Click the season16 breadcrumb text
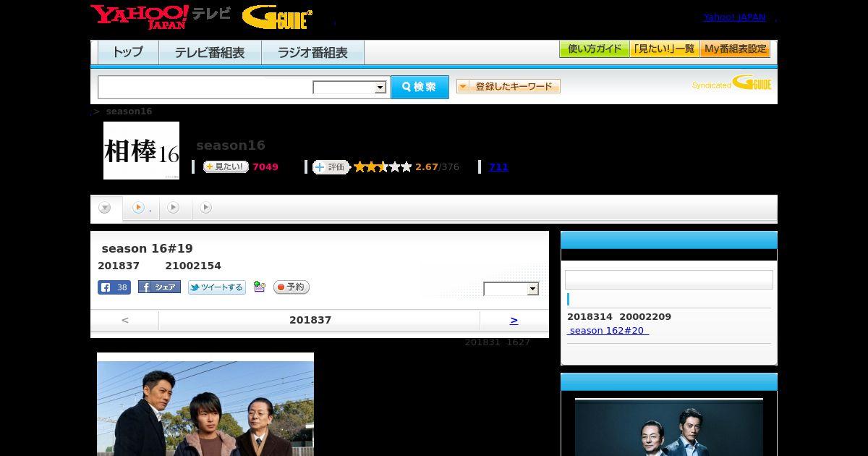This screenshot has width=868, height=456. click(x=129, y=111)
